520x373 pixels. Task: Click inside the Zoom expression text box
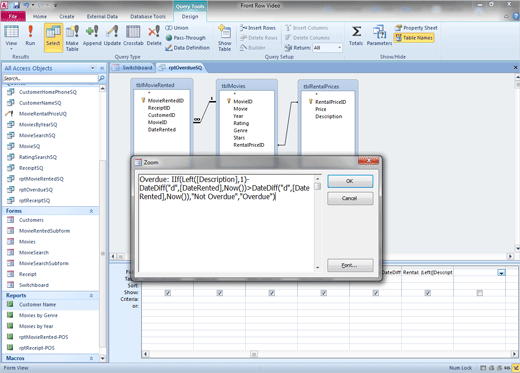226,223
